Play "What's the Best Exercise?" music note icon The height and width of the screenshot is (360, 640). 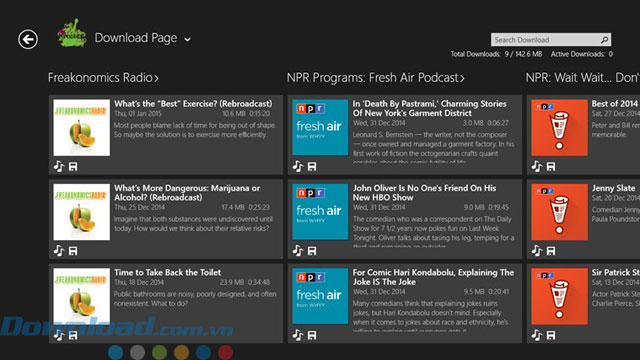click(x=59, y=167)
